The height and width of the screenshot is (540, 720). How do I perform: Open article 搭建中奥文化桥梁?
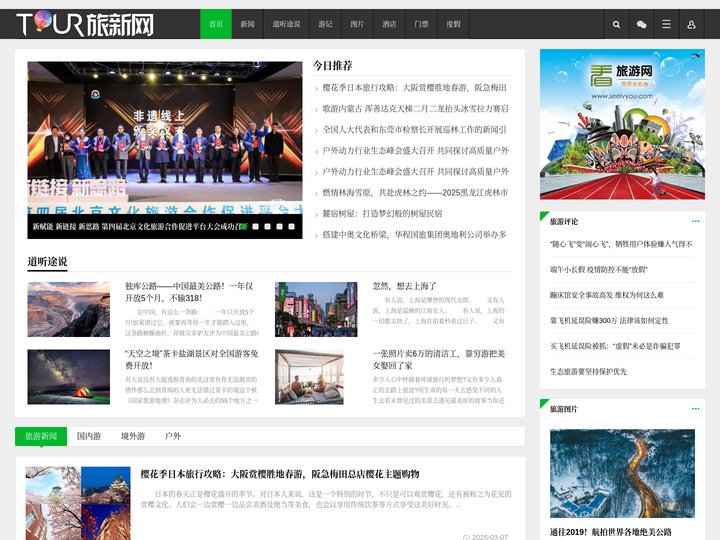pos(414,235)
